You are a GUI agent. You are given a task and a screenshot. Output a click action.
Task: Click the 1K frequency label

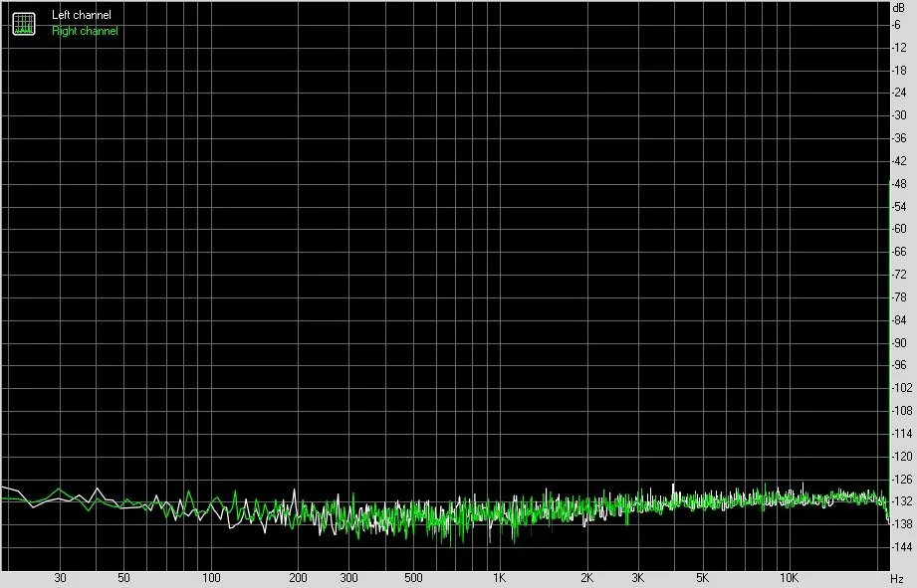pos(499,577)
